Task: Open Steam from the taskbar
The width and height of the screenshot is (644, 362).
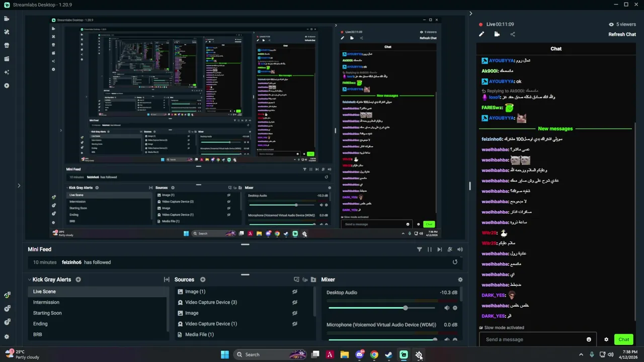Action: pyautogui.click(x=389, y=354)
